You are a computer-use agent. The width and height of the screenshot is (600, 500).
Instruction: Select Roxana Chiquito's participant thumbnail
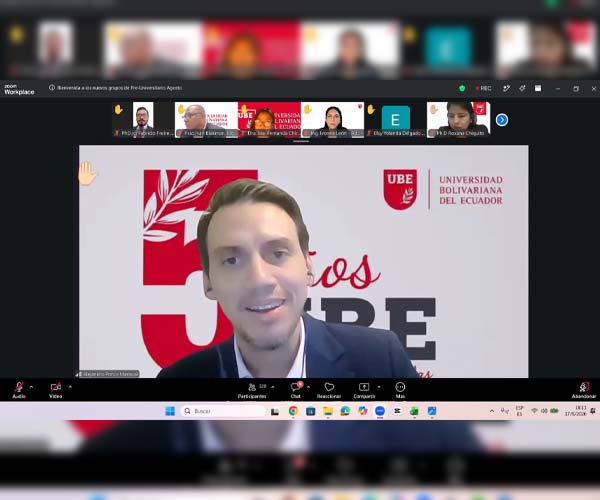tap(458, 119)
